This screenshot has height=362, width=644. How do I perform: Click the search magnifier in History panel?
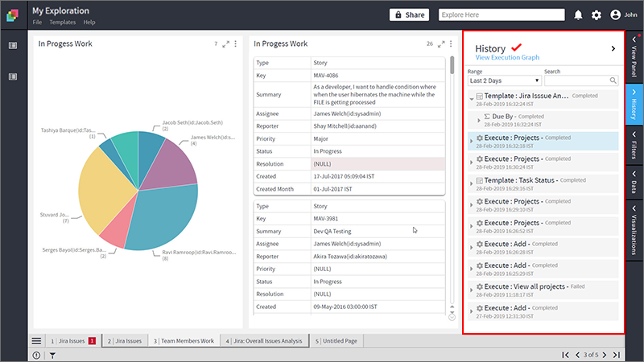point(613,80)
